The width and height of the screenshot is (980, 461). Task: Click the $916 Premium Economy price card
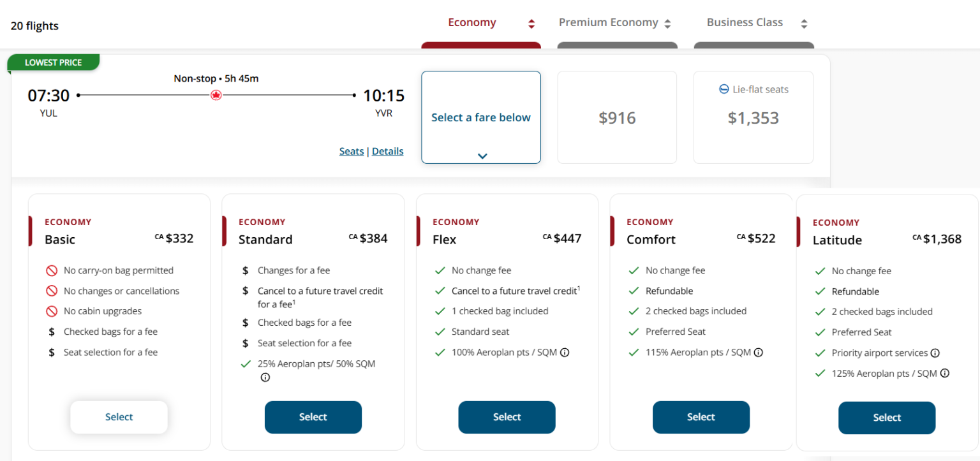pos(617,117)
